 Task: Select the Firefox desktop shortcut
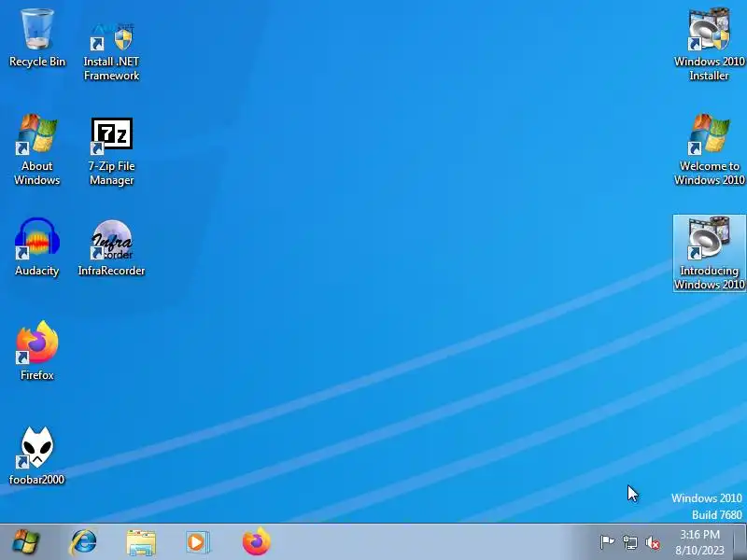(37, 351)
